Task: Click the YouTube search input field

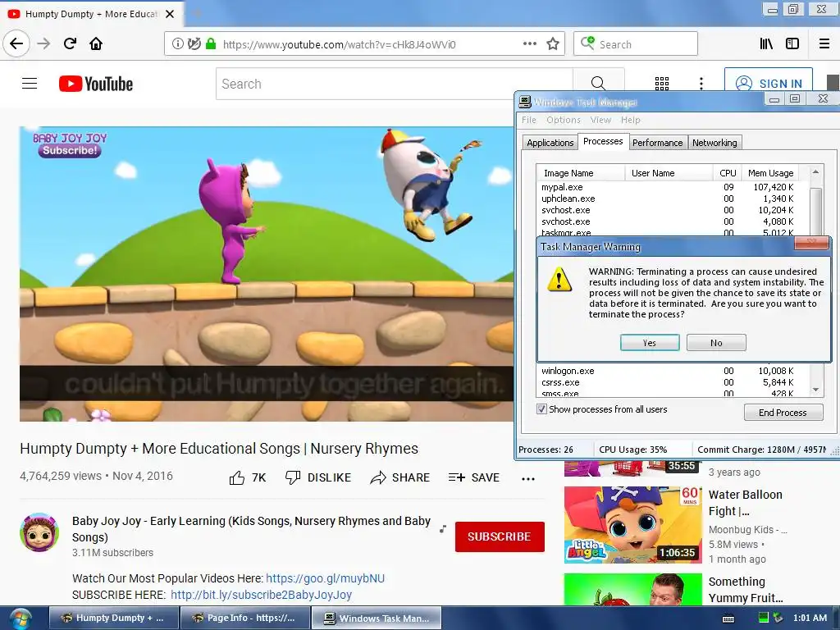Action: point(395,84)
